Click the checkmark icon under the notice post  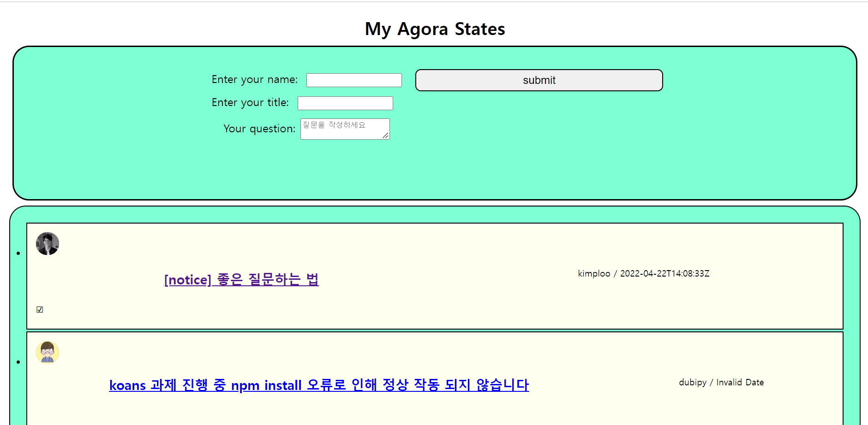click(x=40, y=309)
